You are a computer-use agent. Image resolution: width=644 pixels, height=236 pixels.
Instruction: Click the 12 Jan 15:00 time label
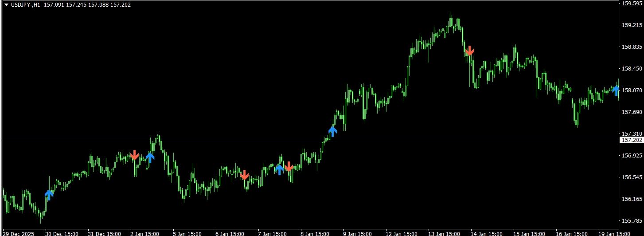pyautogui.click(x=402, y=233)
